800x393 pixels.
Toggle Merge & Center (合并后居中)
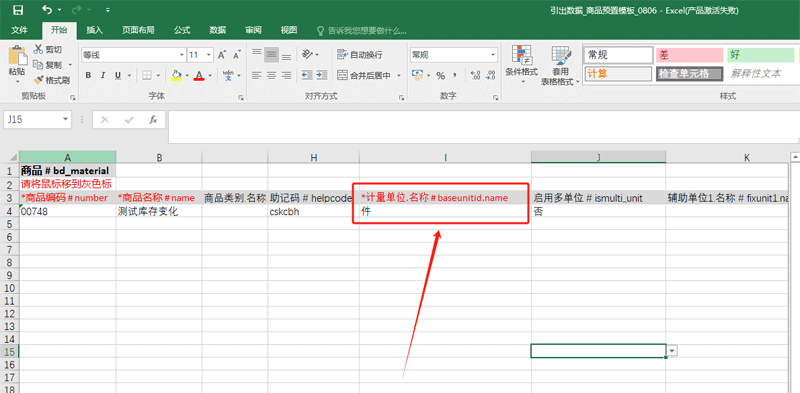(x=364, y=76)
